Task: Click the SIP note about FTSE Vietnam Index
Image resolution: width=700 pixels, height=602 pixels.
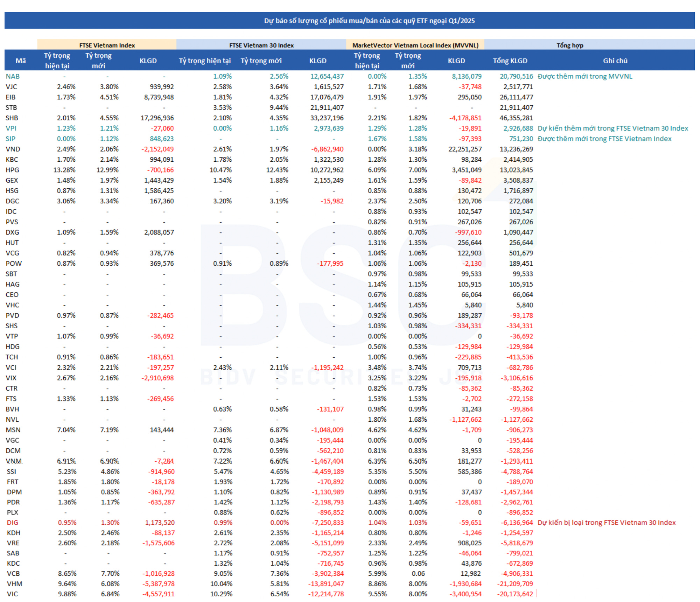Action: 604,139
